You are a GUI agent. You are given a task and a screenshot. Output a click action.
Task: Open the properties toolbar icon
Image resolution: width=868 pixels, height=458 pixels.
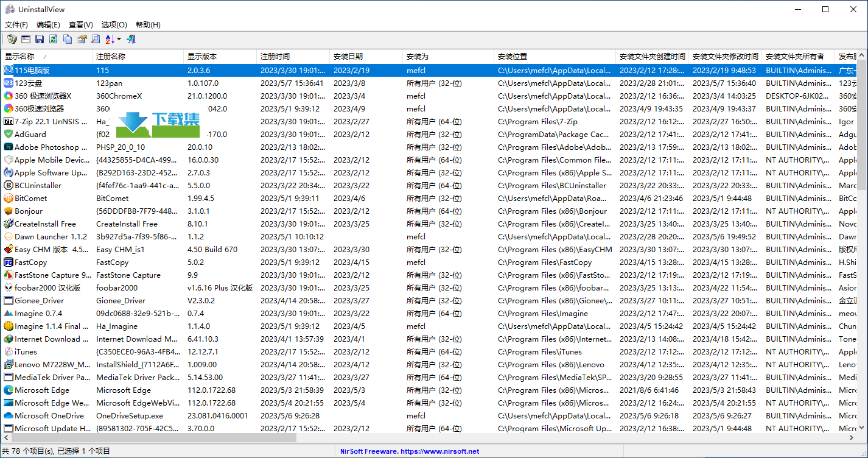click(x=82, y=40)
